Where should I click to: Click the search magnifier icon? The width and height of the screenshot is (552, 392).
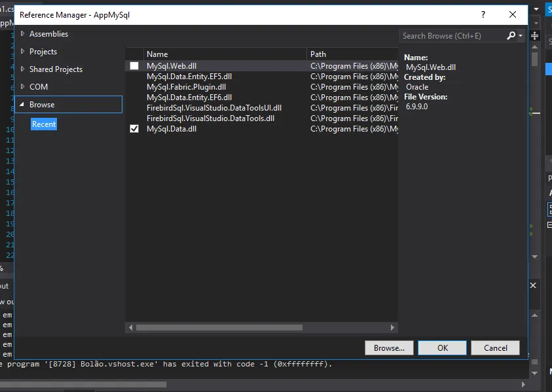(511, 36)
